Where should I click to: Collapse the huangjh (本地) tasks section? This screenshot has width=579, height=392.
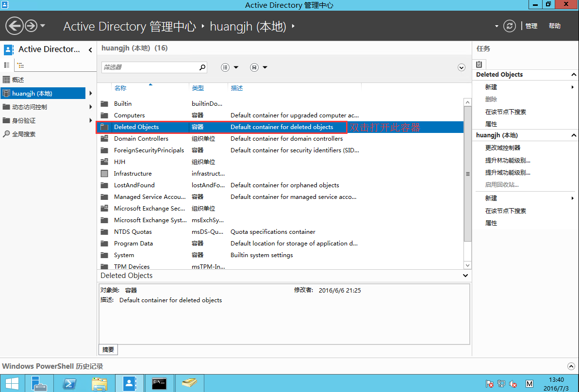click(574, 135)
